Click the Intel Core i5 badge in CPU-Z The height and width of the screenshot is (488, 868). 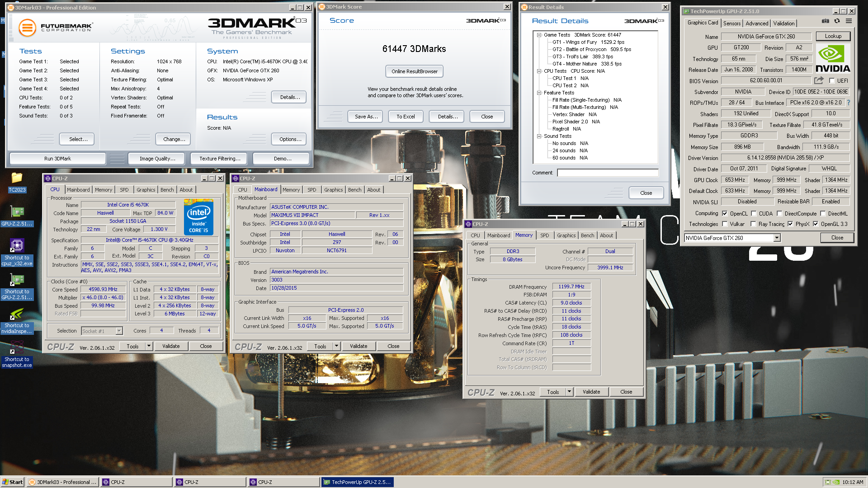click(x=199, y=217)
